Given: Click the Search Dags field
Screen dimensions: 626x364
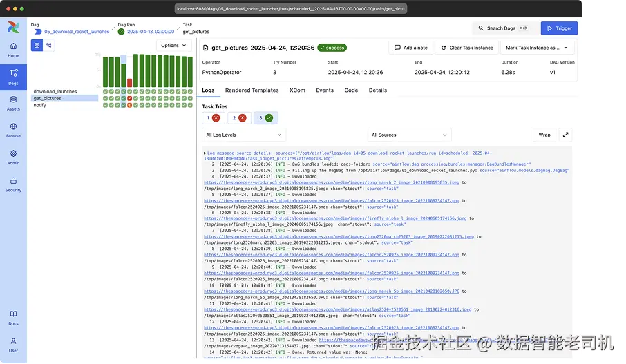Looking at the screenshot, I should point(504,28).
